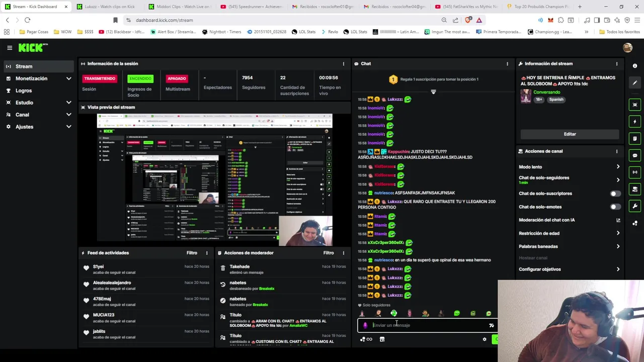Toggle the lightning bolt panel icon in sidebar
Screen dimensions: 644x362
635,122
